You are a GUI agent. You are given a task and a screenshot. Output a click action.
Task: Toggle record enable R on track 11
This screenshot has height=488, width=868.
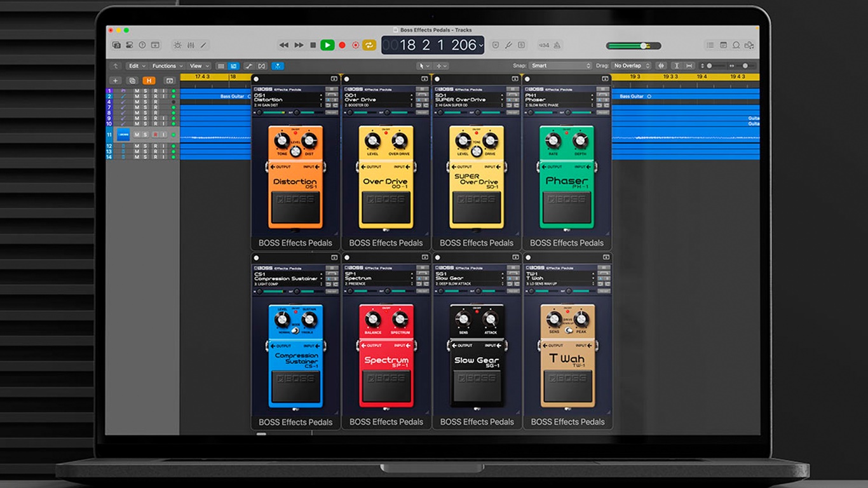(155, 135)
